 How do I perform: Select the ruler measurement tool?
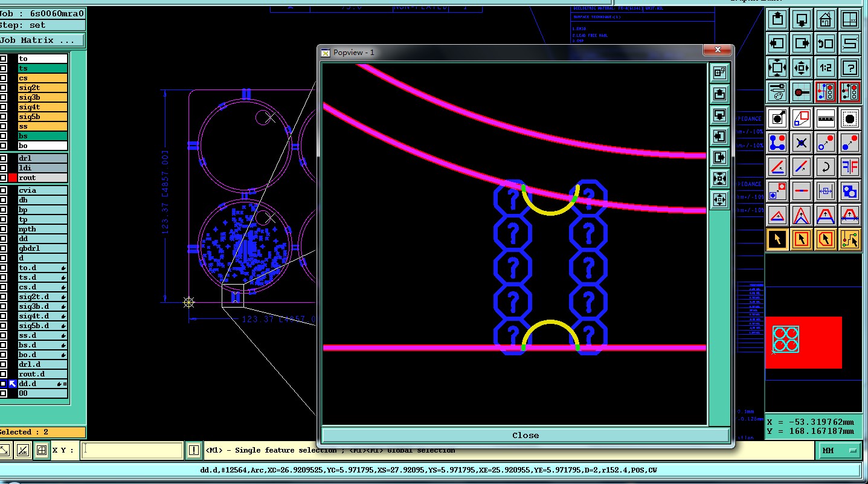coord(826,118)
